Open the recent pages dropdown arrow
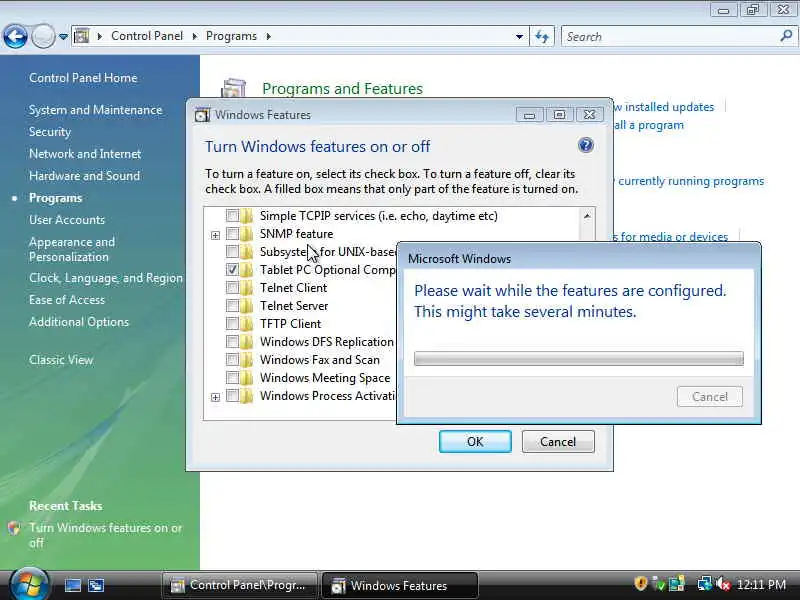Viewport: 800px width, 600px height. [63, 37]
